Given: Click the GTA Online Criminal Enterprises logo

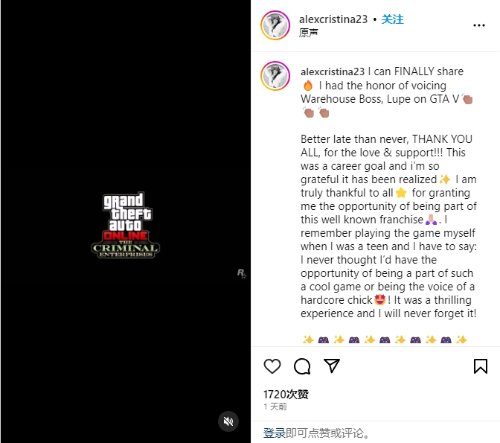Looking at the screenshot, I should tap(125, 225).
